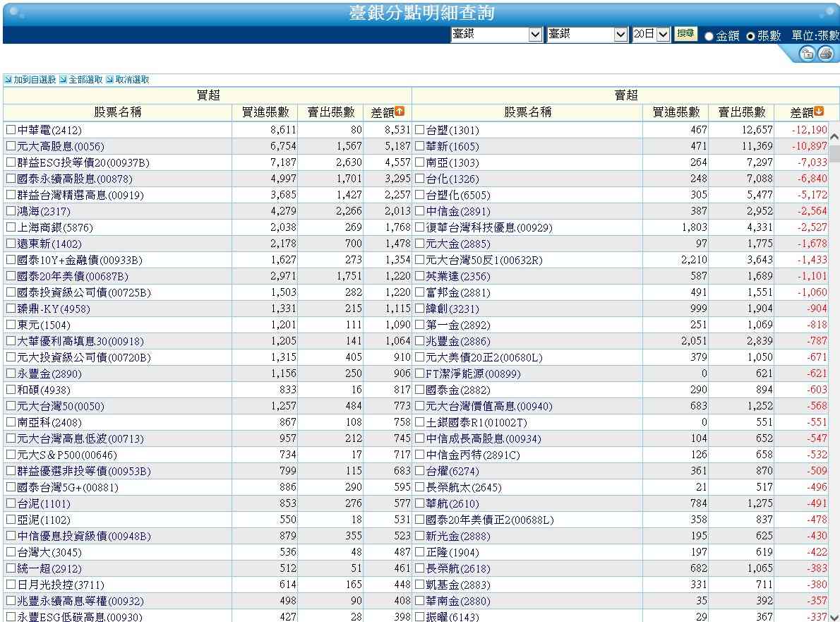Screen dimensions: 840x622
Task: Click value 8,531 in 中華電 row
Action: [397, 130]
